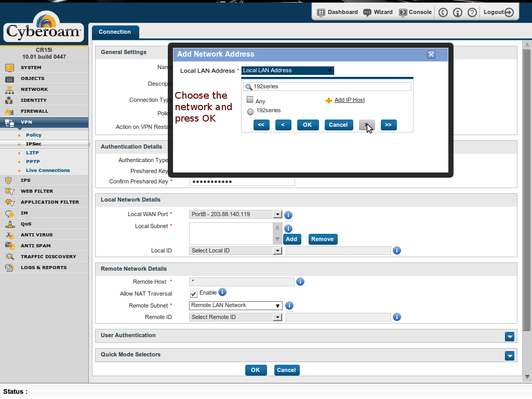
Task: Open the IDENTITY section icon
Action: 9,100
